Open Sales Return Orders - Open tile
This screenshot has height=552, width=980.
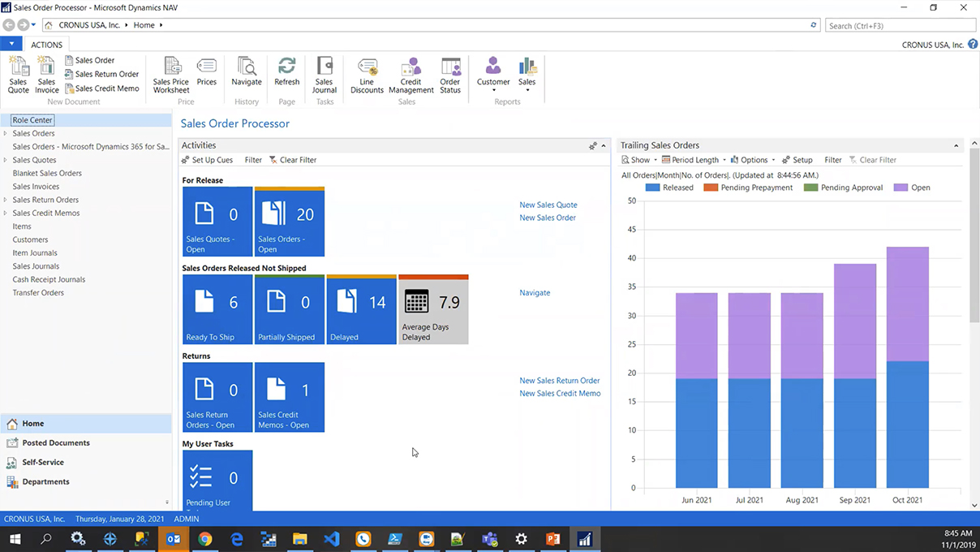(217, 397)
